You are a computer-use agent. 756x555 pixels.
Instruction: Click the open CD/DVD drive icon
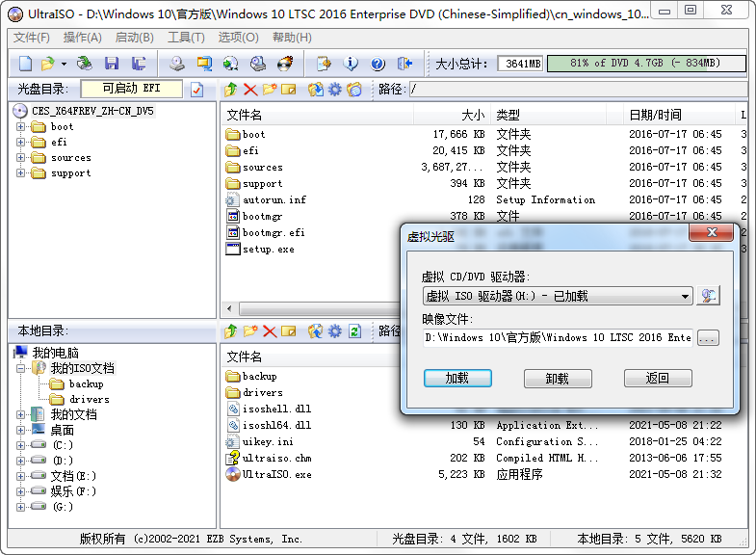click(86, 64)
